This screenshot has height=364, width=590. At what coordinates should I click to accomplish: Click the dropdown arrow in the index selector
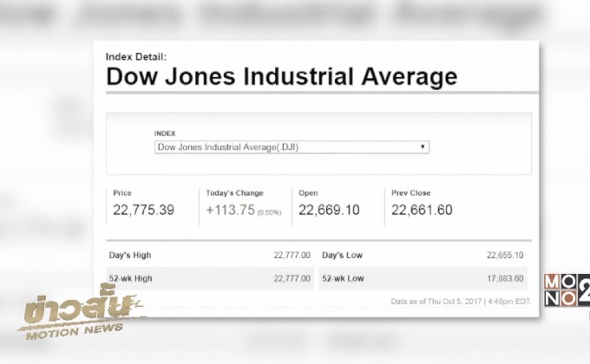click(423, 147)
